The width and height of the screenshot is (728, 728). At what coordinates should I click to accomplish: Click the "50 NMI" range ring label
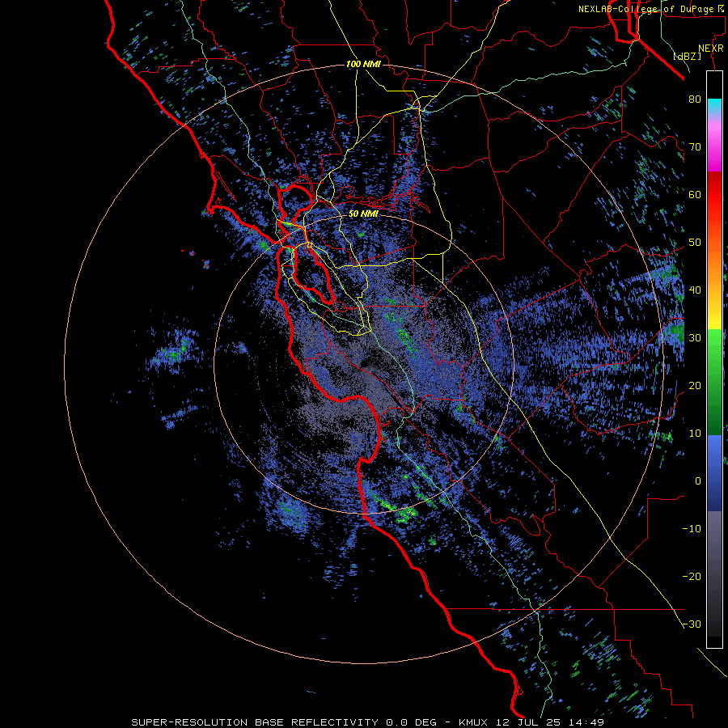[x=363, y=214]
